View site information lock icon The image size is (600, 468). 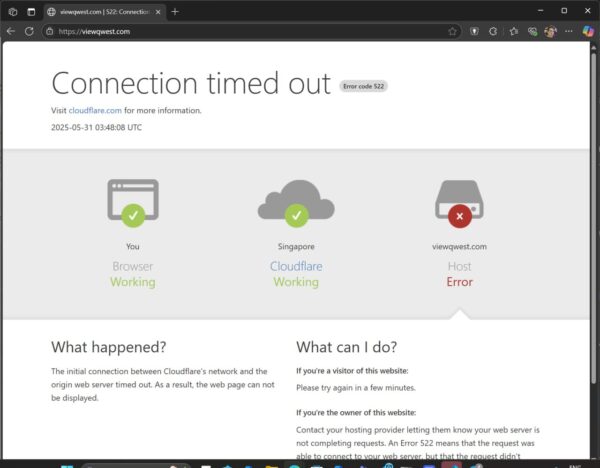[x=50, y=31]
